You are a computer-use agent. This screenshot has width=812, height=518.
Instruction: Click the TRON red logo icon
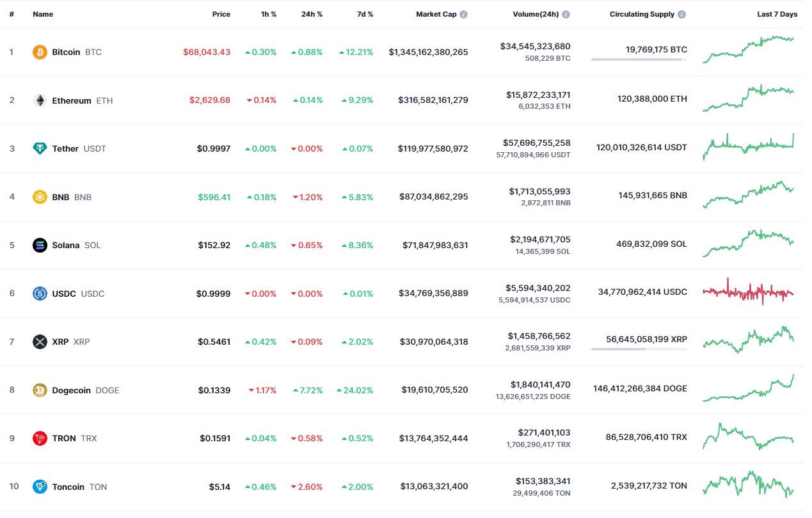[40, 438]
